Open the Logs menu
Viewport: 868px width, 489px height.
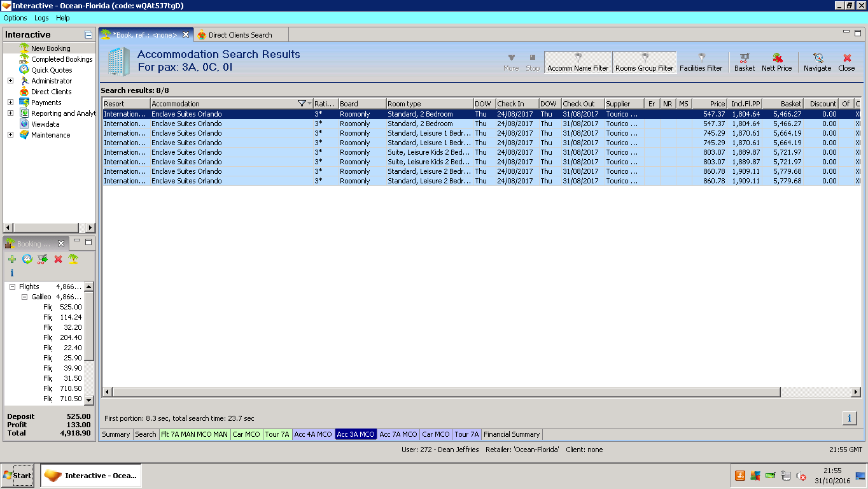click(x=41, y=18)
